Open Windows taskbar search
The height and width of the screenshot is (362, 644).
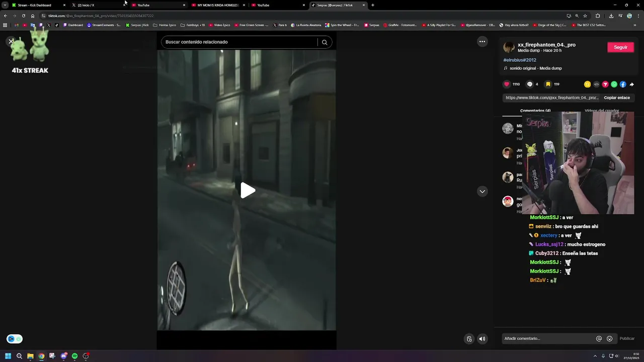[19, 356]
